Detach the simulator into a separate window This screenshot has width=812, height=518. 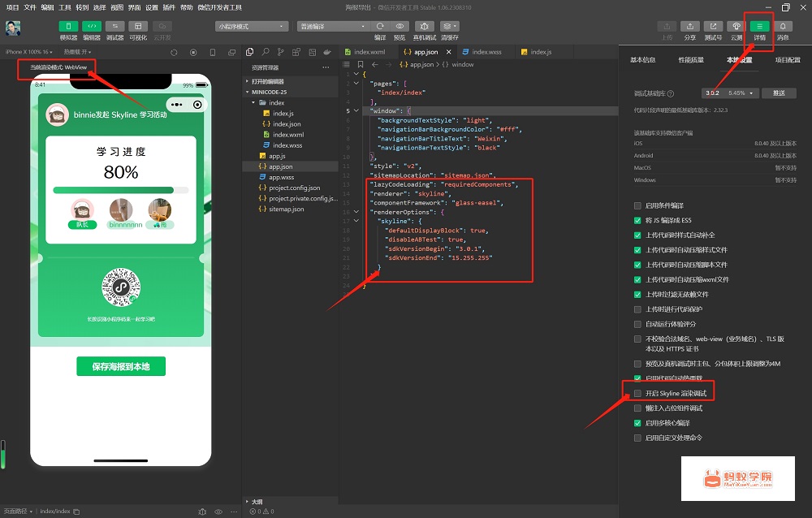pos(231,52)
